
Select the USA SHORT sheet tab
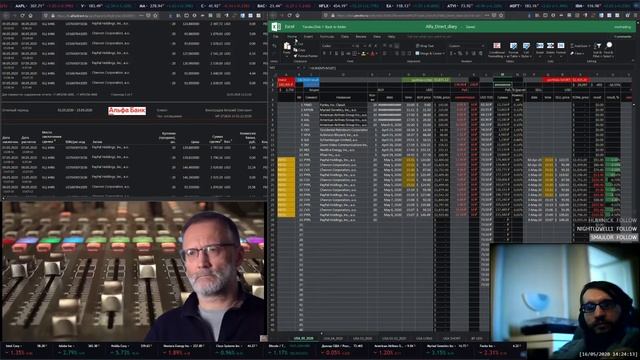pyautogui.click(x=452, y=338)
